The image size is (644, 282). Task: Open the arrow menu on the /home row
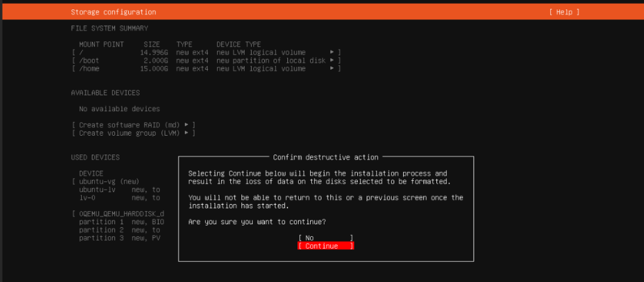(x=332, y=68)
